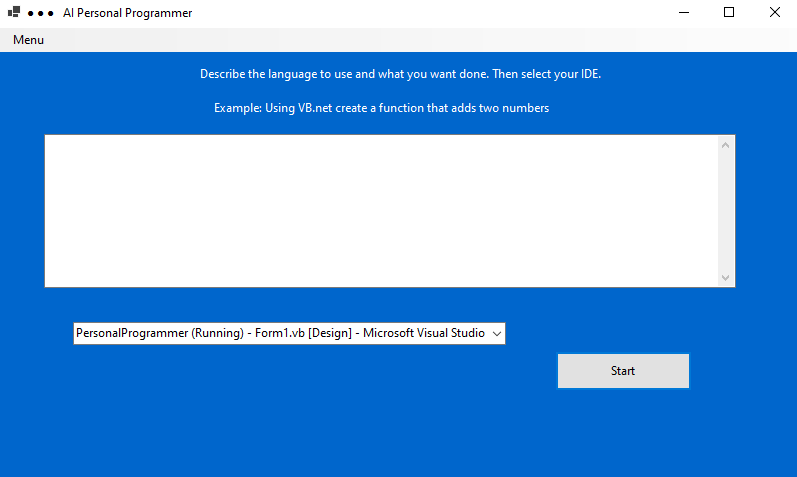Click the text box scroll up arrow
This screenshot has height=477, width=797.
(x=726, y=145)
